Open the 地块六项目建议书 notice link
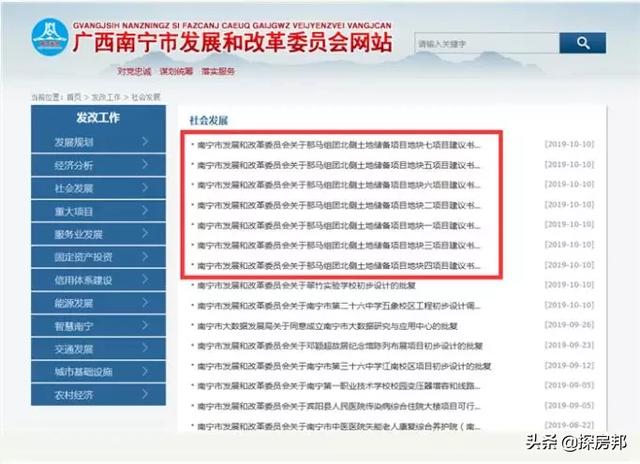Screen dimensions: 640x464 point(339,185)
